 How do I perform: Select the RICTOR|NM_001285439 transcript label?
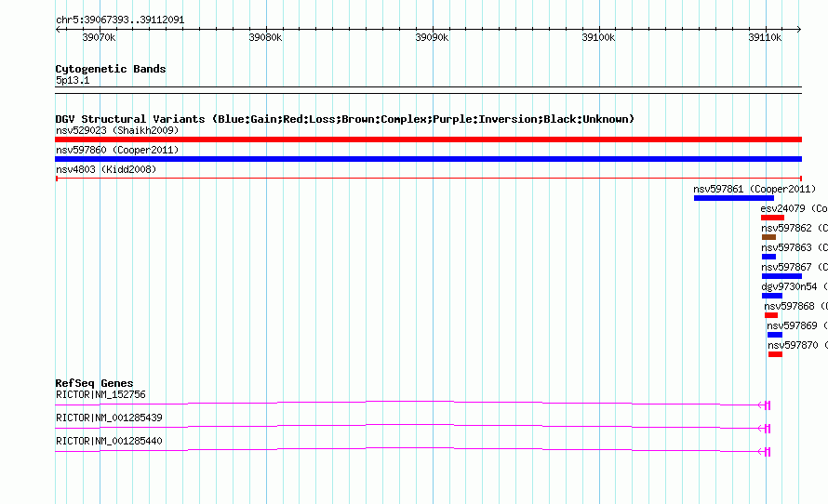click(x=109, y=418)
